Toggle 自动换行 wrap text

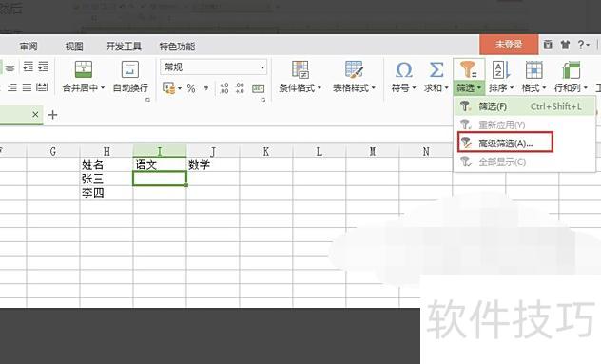130,77
